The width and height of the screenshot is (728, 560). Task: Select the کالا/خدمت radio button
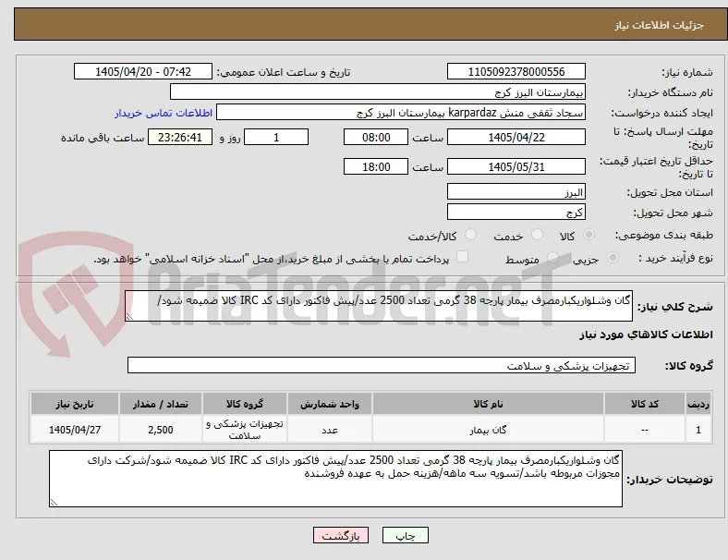click(471, 235)
